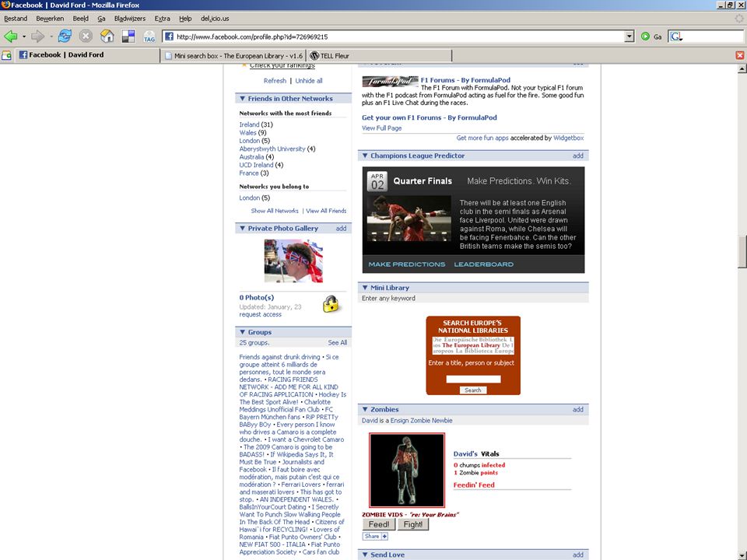Click the FormulaPod logo image
Image resolution: width=747 pixels, height=560 pixels.
390,82
